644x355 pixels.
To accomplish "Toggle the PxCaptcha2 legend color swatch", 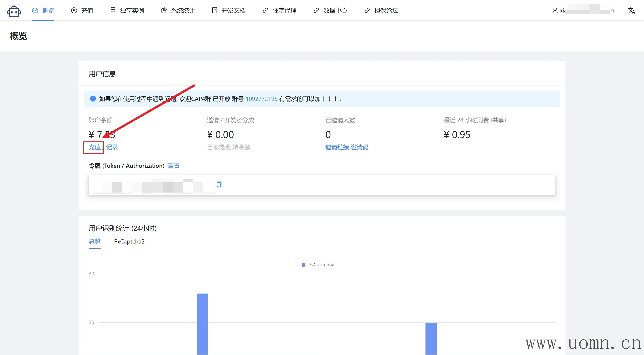I will click(x=303, y=265).
